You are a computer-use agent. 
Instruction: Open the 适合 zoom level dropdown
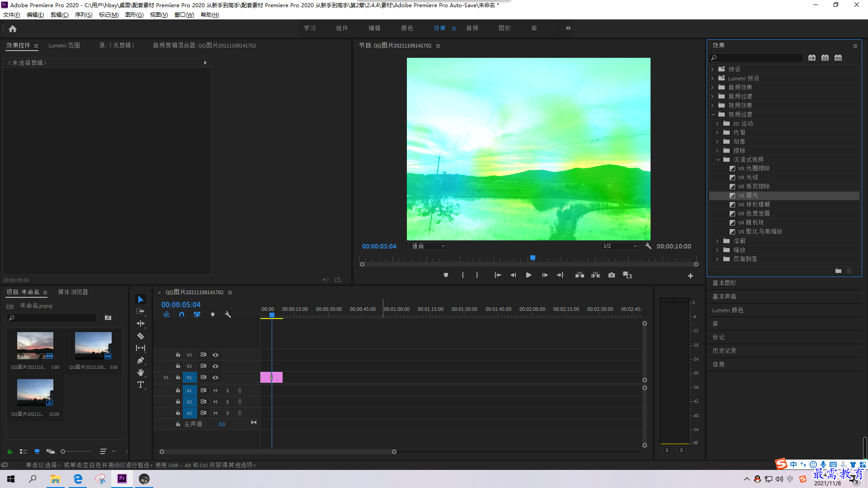(428, 246)
